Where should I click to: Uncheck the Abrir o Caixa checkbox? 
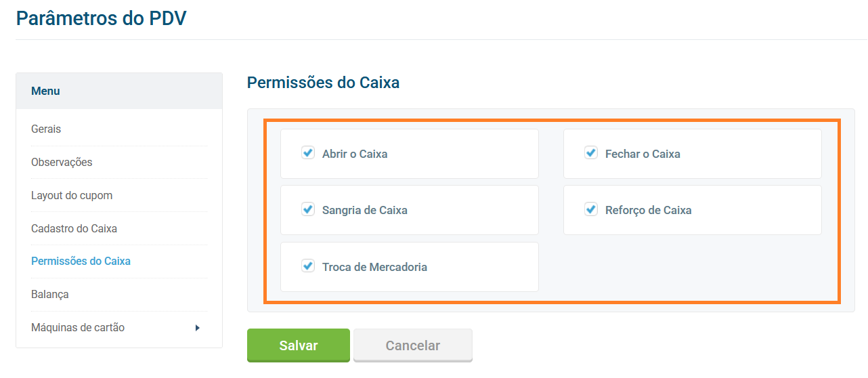click(x=308, y=153)
